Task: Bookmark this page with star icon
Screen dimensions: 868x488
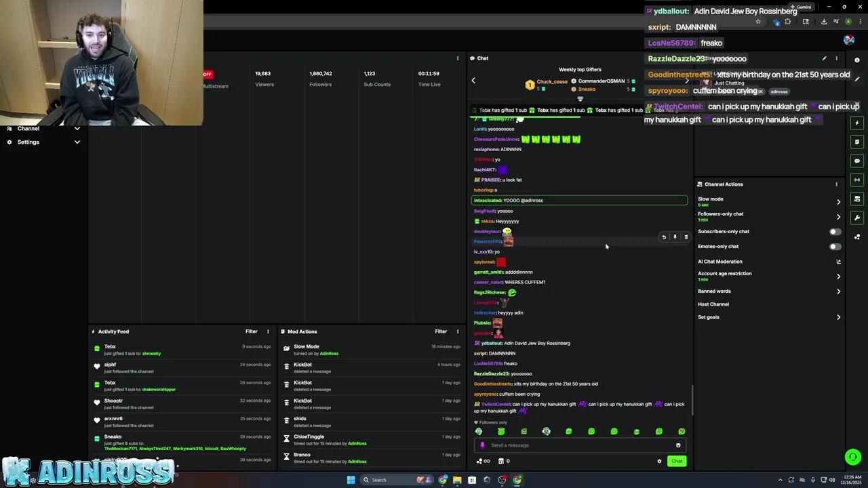Action: (758, 22)
